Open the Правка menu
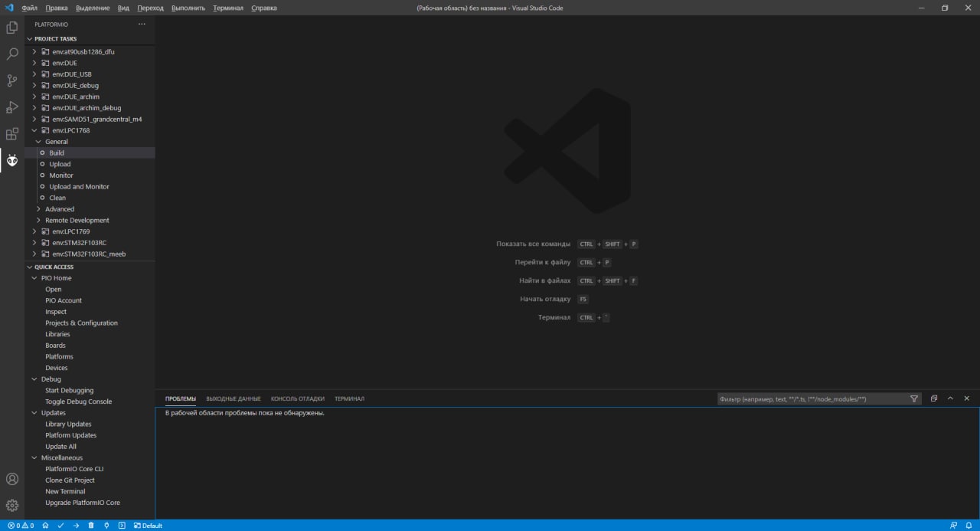The height and width of the screenshot is (531, 980). point(57,8)
